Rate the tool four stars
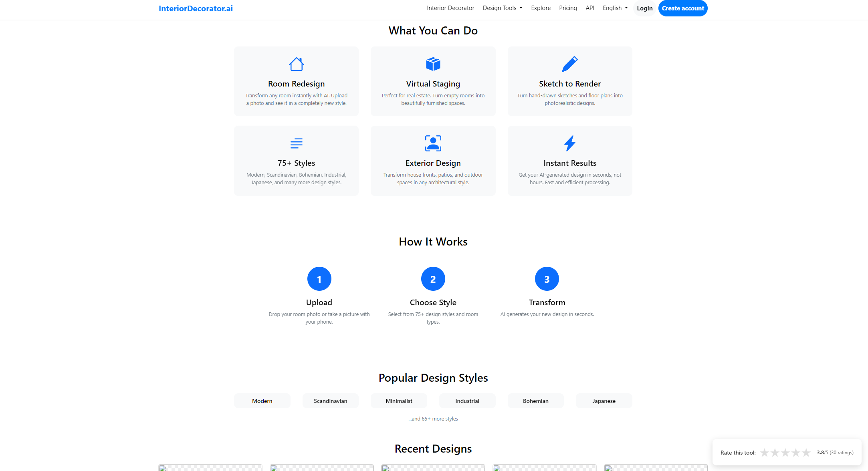The image size is (868, 471). [x=795, y=453]
